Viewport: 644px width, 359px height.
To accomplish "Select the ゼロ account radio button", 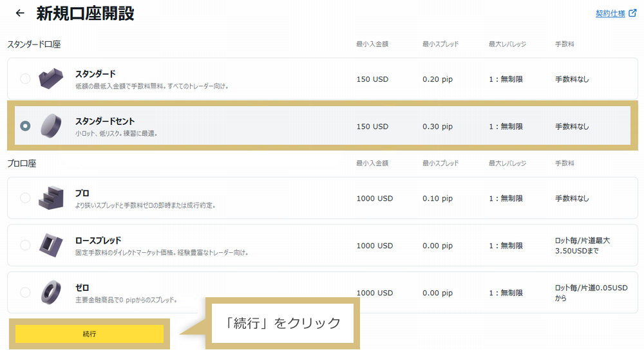I will click(25, 293).
